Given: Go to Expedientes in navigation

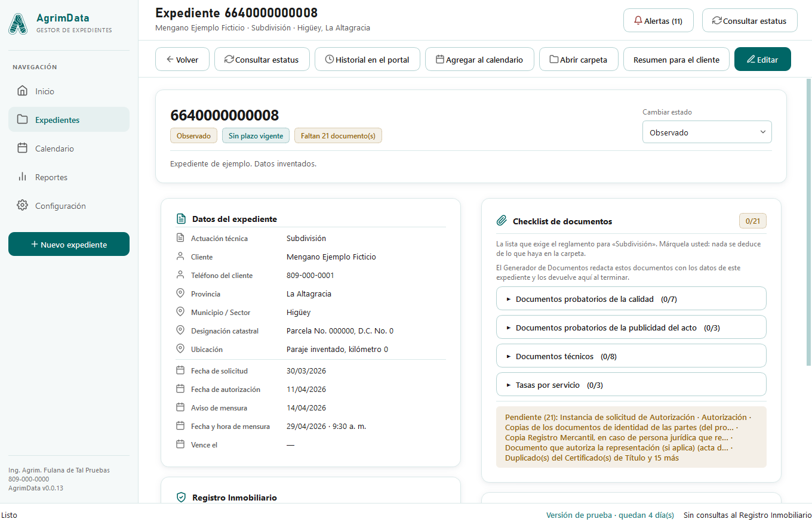Looking at the screenshot, I should click(69, 119).
